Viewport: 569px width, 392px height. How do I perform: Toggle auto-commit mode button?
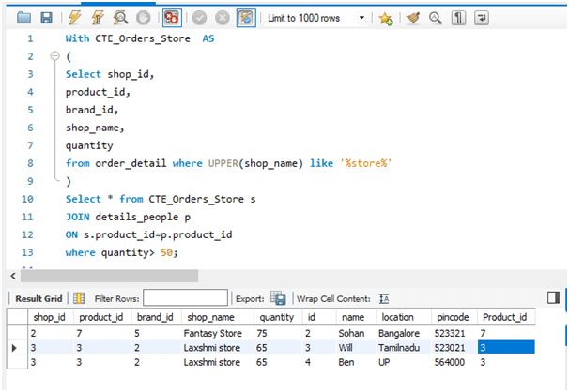(x=245, y=18)
